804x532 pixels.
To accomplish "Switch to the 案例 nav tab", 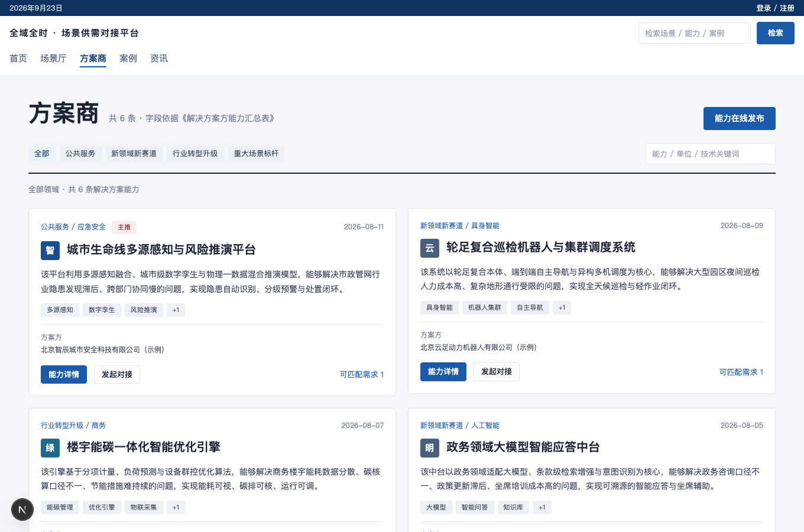I will [128, 59].
